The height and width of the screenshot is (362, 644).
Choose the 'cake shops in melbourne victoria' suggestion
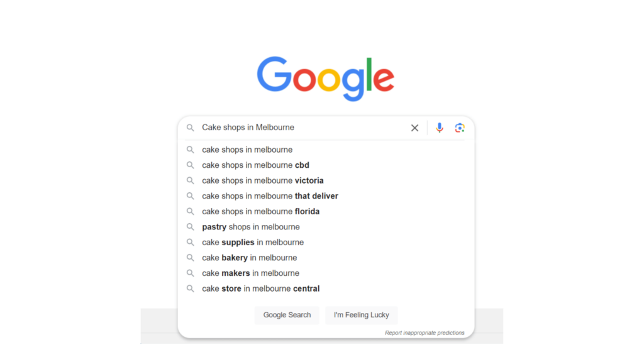262,180
